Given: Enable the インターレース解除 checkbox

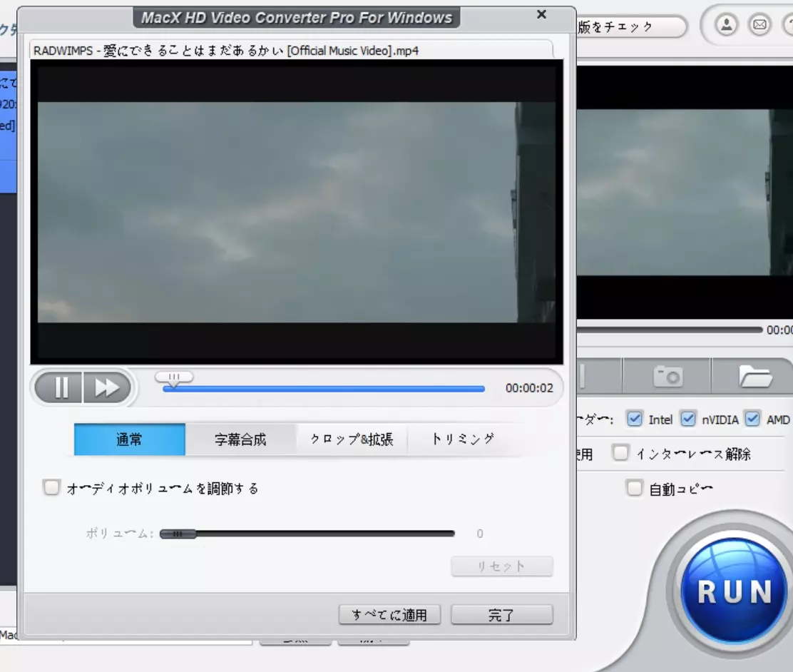Looking at the screenshot, I should (x=620, y=453).
